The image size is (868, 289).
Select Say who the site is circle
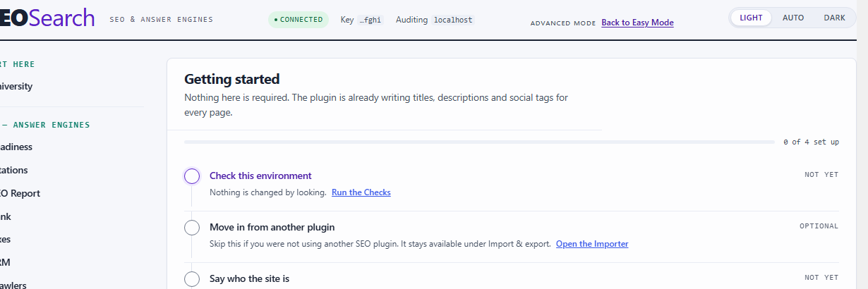(x=192, y=279)
